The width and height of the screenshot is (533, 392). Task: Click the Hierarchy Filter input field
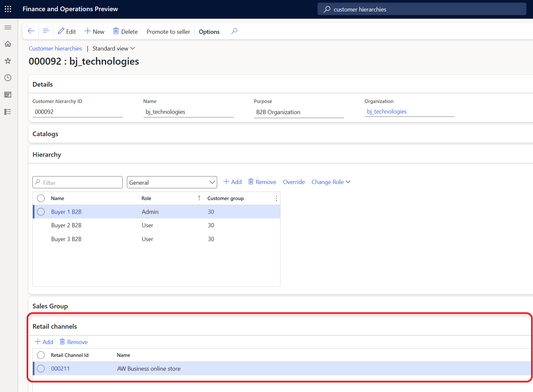[77, 182]
